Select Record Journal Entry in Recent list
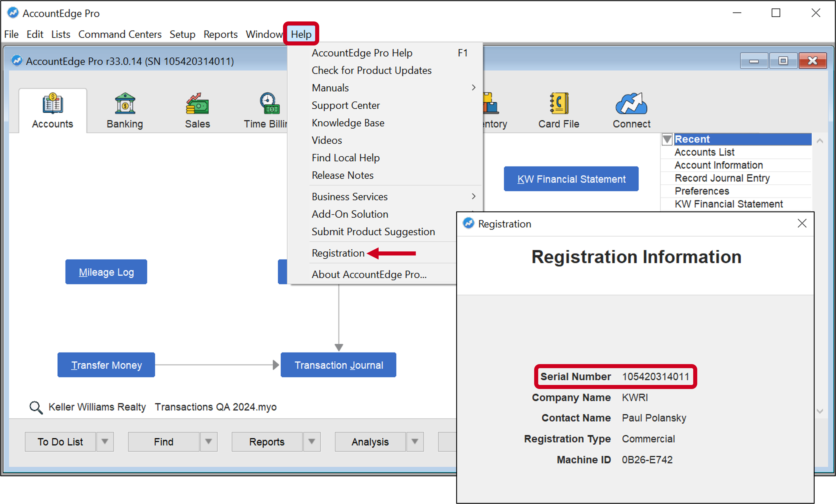 (x=722, y=178)
